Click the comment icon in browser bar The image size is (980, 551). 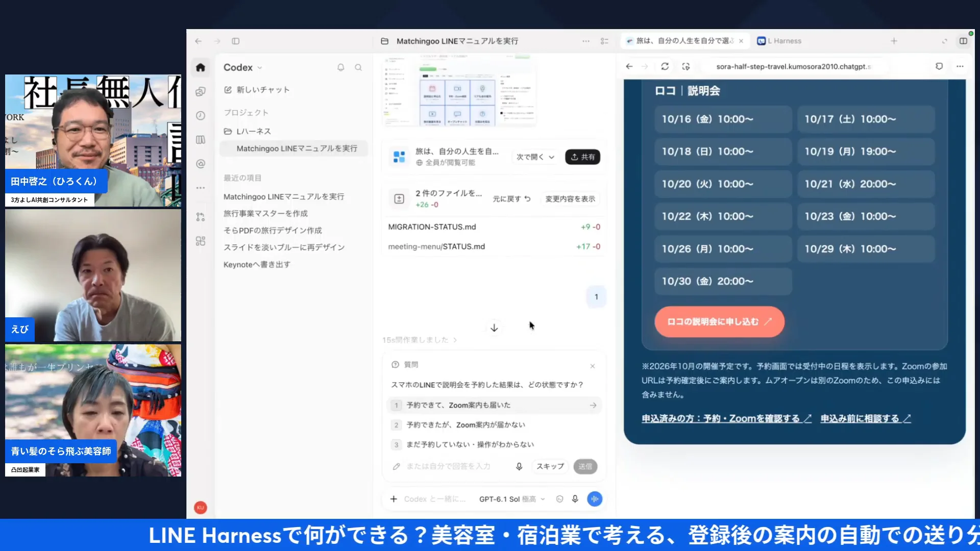point(939,66)
